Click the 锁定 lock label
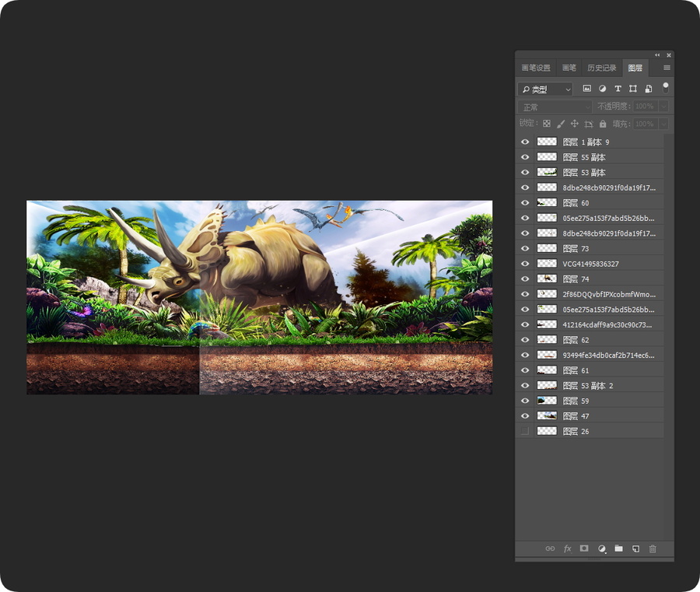 [527, 123]
